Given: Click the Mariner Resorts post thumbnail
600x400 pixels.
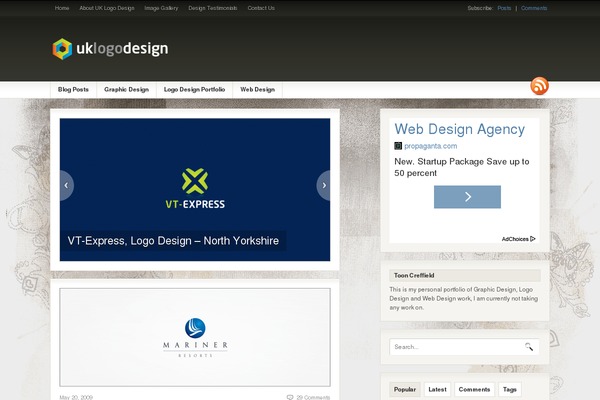Looking at the screenshot, I should point(195,337).
